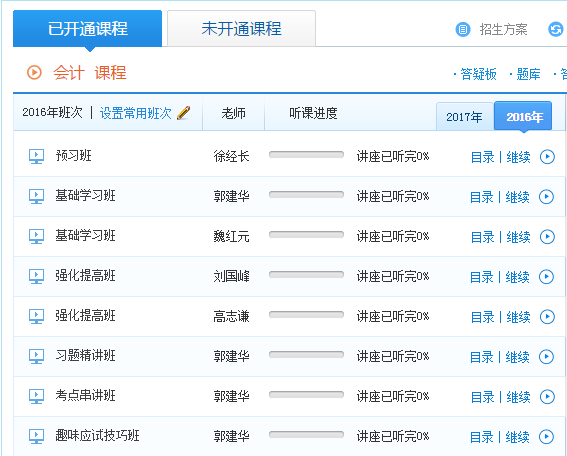567x456 pixels.
Task: Open the 答疑板 link
Action: pos(478,74)
